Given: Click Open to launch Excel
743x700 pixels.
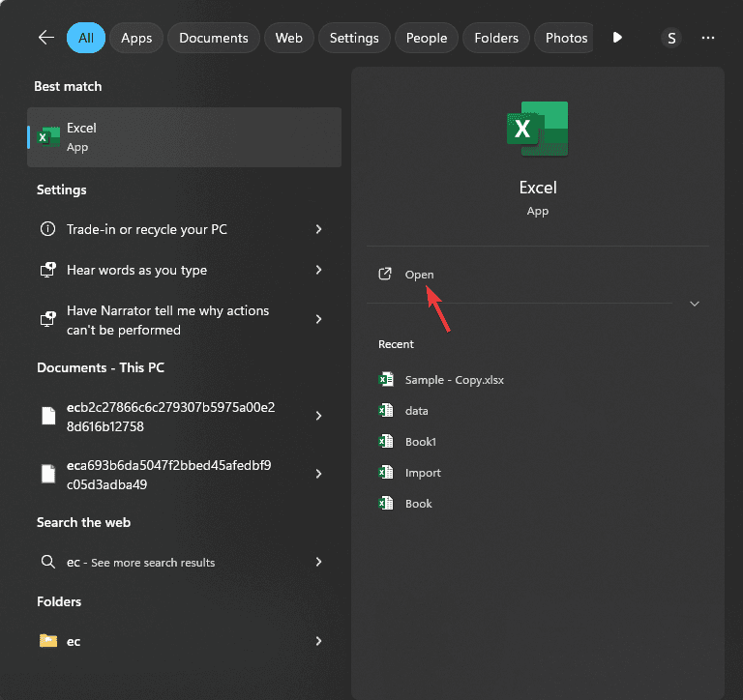Looking at the screenshot, I should click(419, 275).
